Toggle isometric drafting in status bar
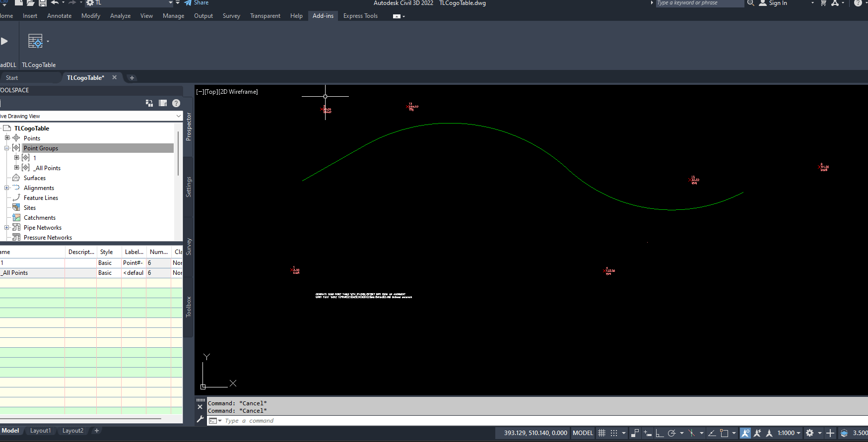868x442 pixels. pyautogui.click(x=692, y=433)
